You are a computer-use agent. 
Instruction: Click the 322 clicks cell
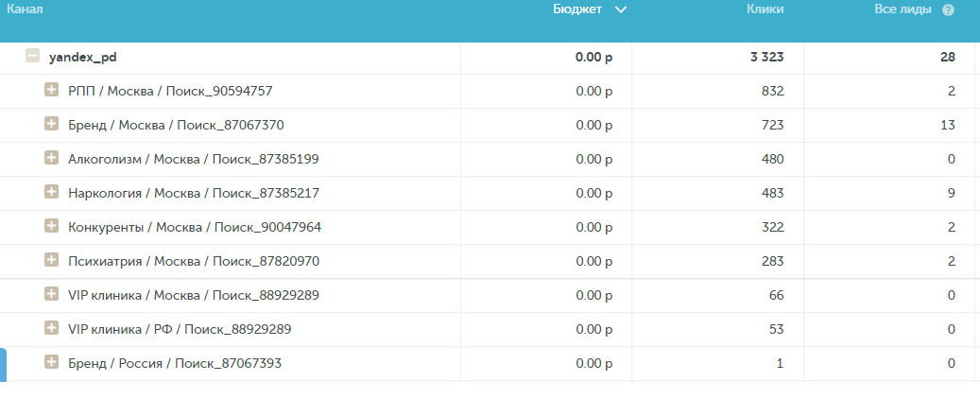772,227
